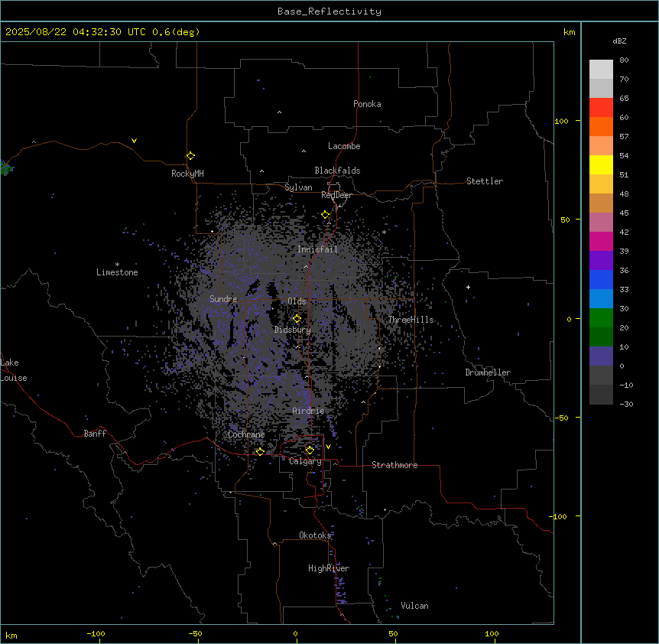Select the slate purple 10 dBZ legend swatch
659x644 pixels.
[601, 356]
